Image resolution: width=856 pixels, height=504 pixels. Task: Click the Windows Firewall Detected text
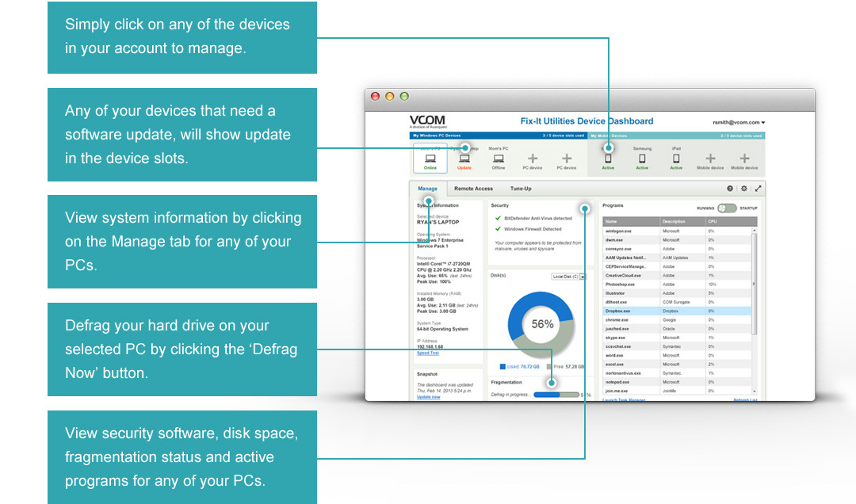533,229
